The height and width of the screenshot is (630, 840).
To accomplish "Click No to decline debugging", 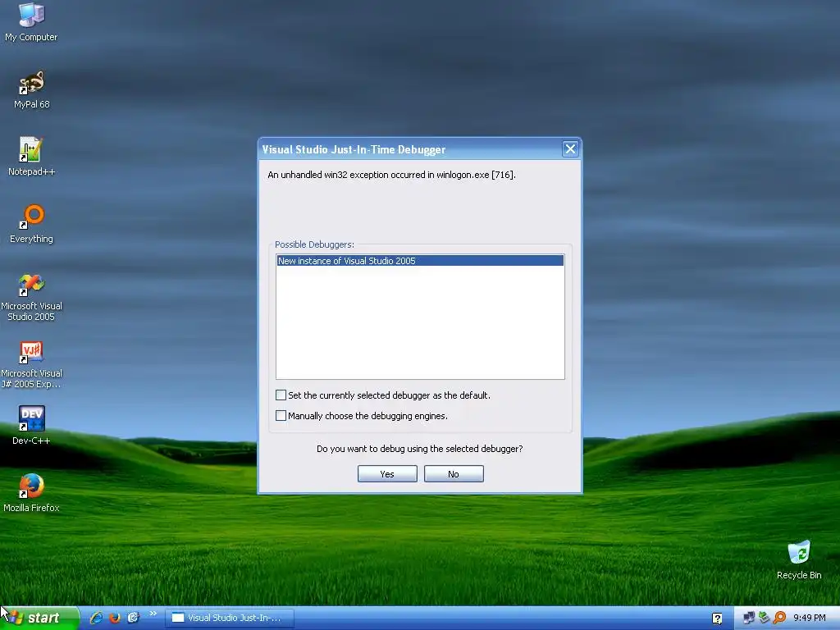I will (454, 474).
